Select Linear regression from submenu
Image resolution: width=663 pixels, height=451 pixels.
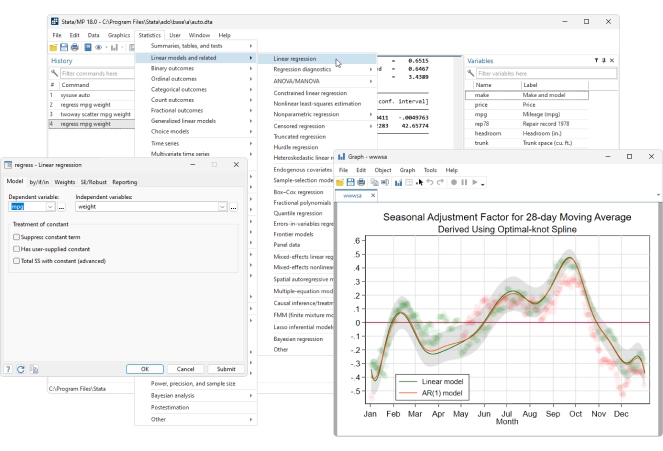click(295, 59)
